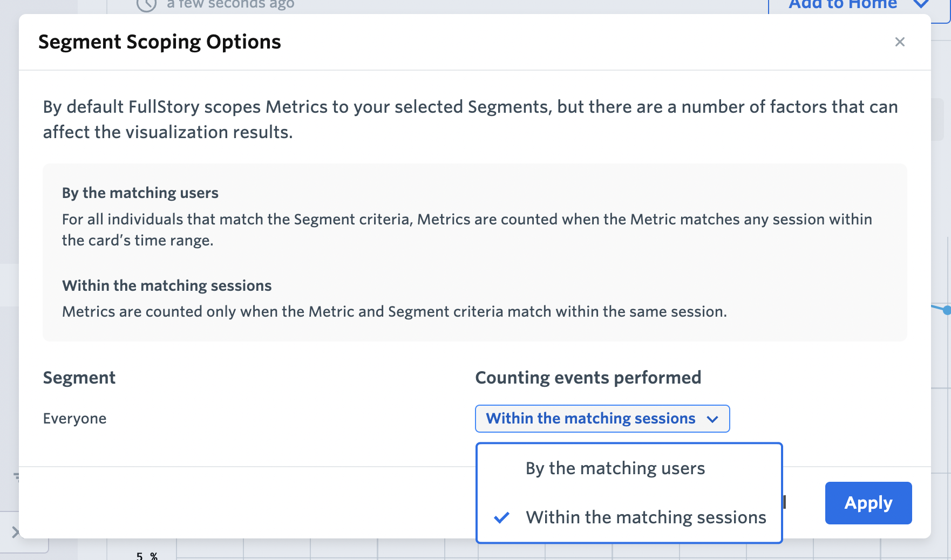Image resolution: width=951 pixels, height=560 pixels.
Task: Click the Add to Home button
Action: 843,5
